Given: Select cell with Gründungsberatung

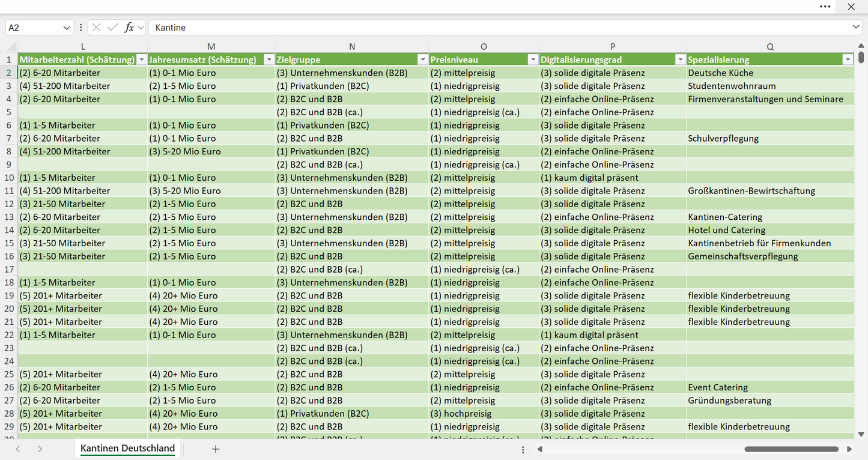Looking at the screenshot, I should 770,401.
